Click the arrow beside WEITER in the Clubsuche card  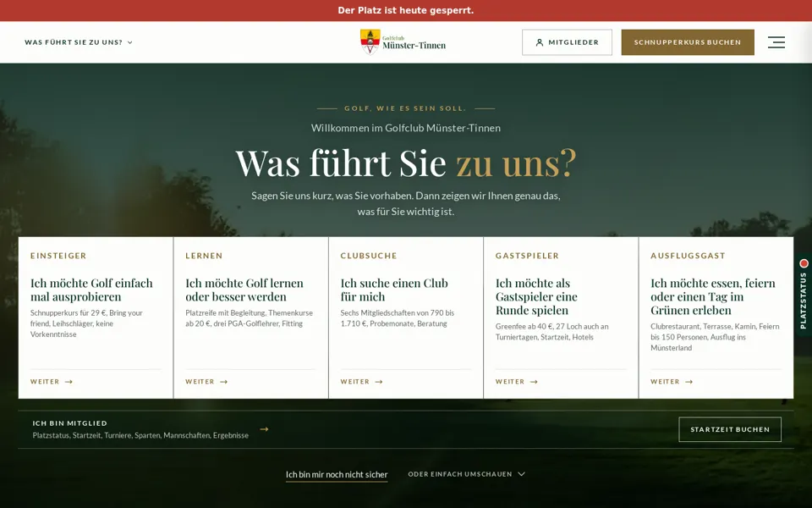379,382
